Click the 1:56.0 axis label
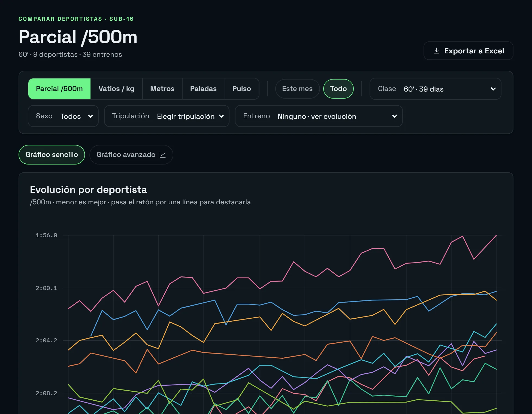 (x=46, y=235)
